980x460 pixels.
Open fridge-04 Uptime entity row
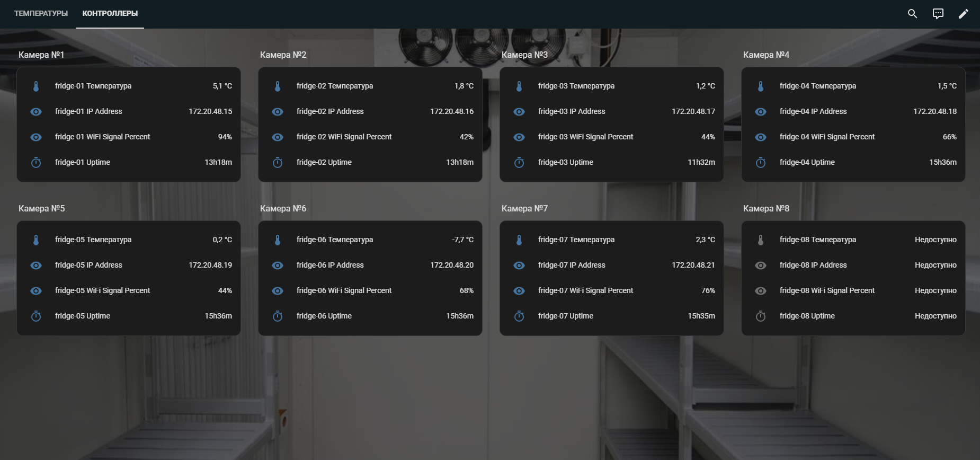pyautogui.click(x=807, y=162)
